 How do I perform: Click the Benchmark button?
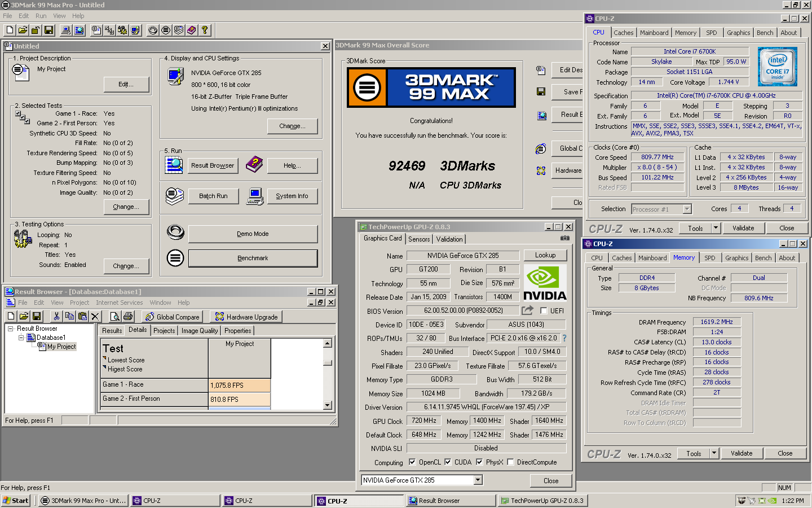click(x=253, y=258)
